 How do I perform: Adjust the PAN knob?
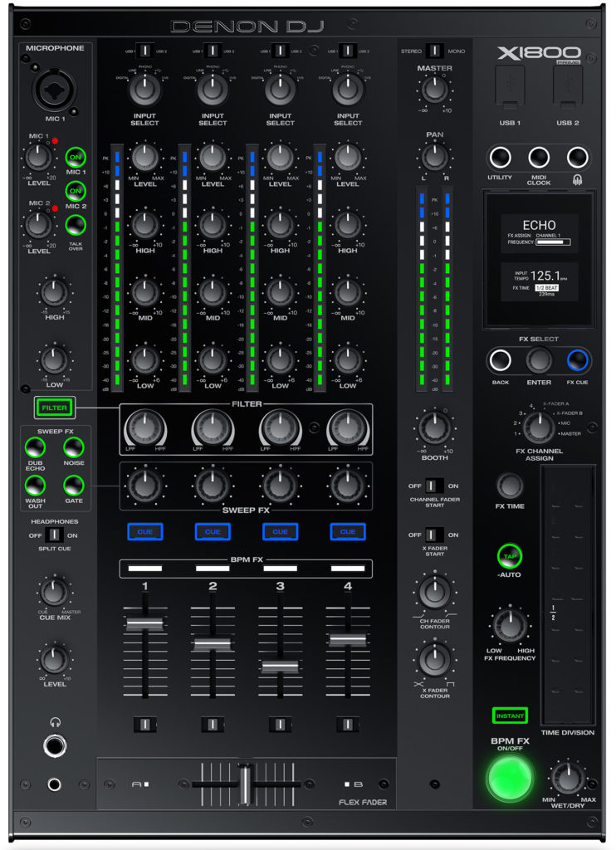tap(434, 158)
